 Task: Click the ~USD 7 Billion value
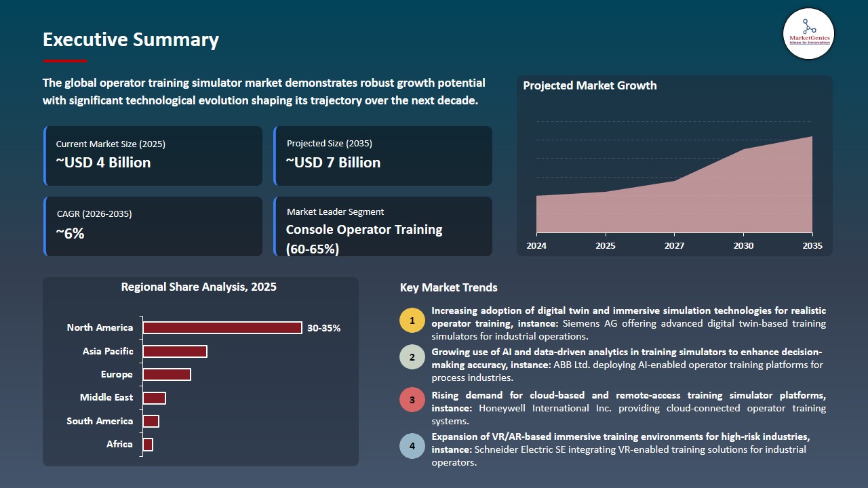[x=333, y=163]
